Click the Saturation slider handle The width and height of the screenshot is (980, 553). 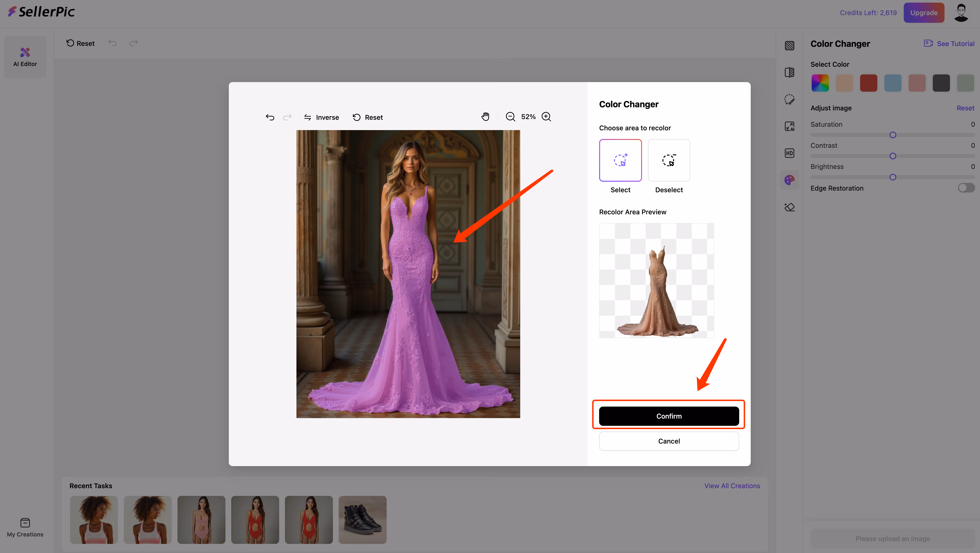[x=892, y=135]
